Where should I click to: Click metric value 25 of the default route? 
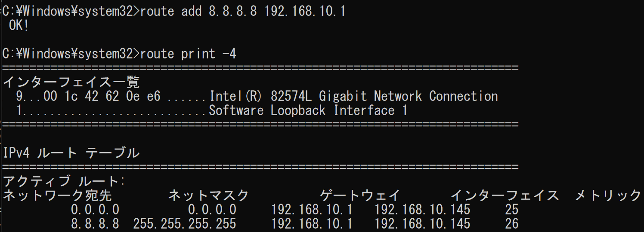coord(512,210)
